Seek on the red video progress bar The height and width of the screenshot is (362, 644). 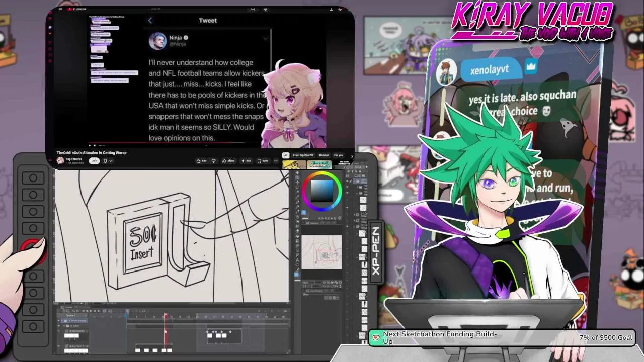coord(166,143)
